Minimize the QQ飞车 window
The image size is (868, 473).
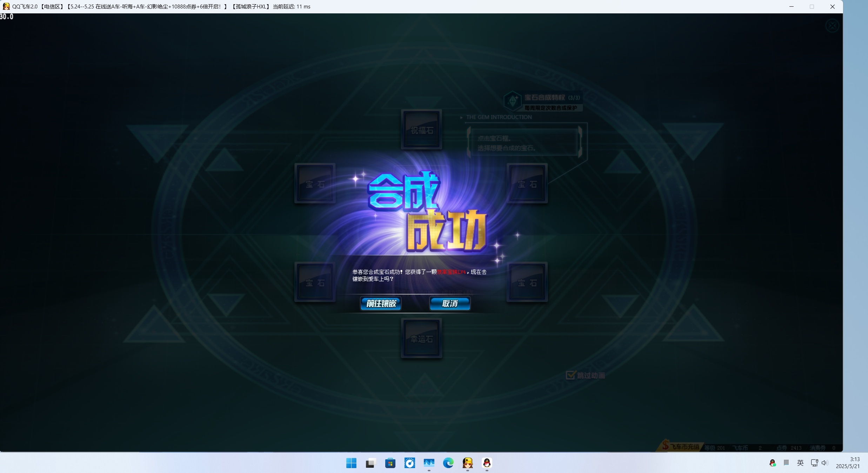[x=791, y=6]
